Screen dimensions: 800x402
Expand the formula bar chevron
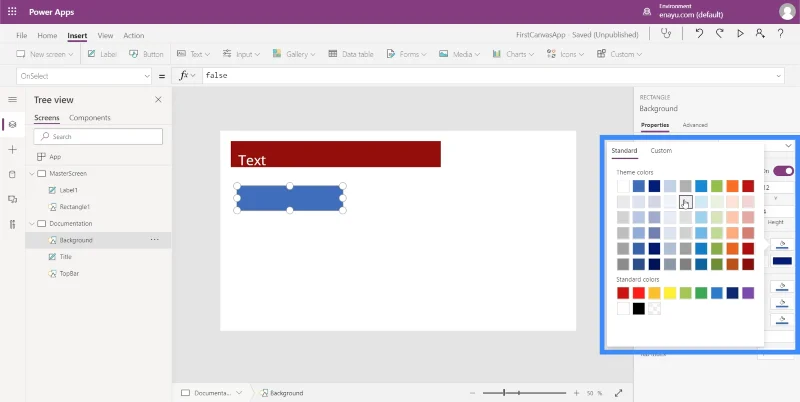pyautogui.click(x=779, y=76)
